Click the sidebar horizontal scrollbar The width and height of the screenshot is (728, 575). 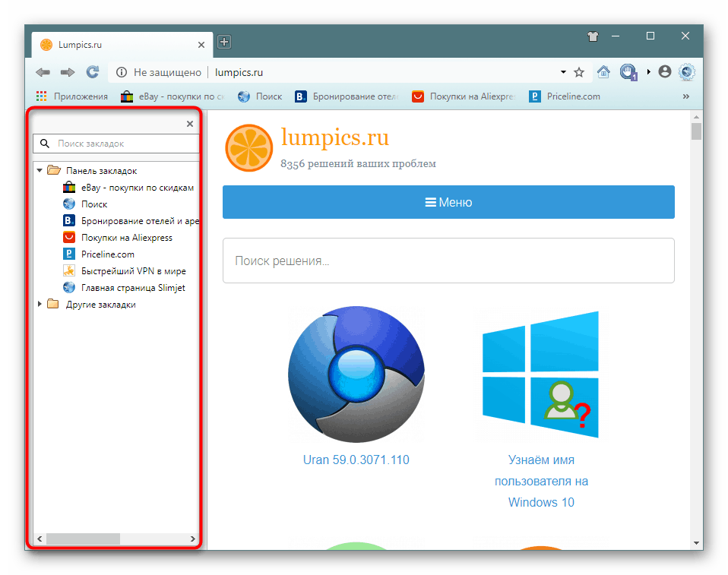click(x=84, y=539)
